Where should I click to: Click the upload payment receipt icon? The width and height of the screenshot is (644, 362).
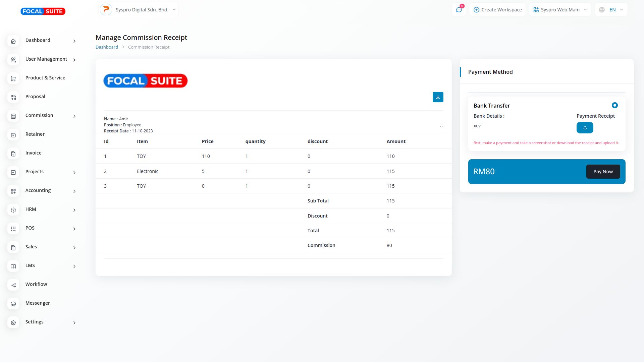click(585, 128)
